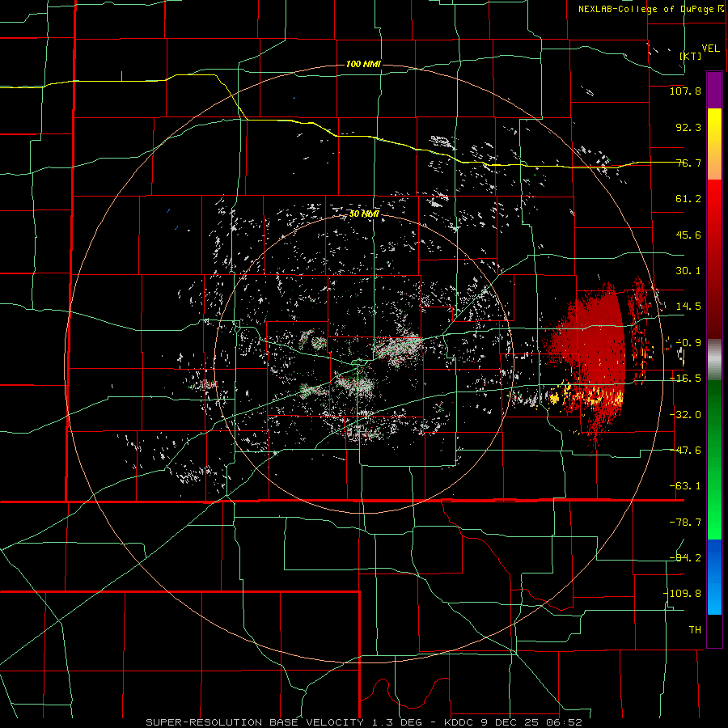Click the 107.8 velocity scale value
Viewport: 728px width, 728px height.
[x=685, y=91]
